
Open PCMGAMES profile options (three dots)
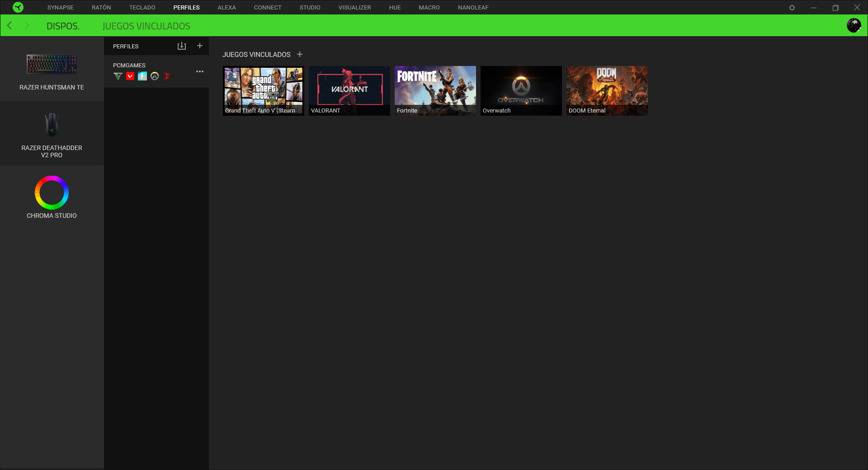point(200,71)
